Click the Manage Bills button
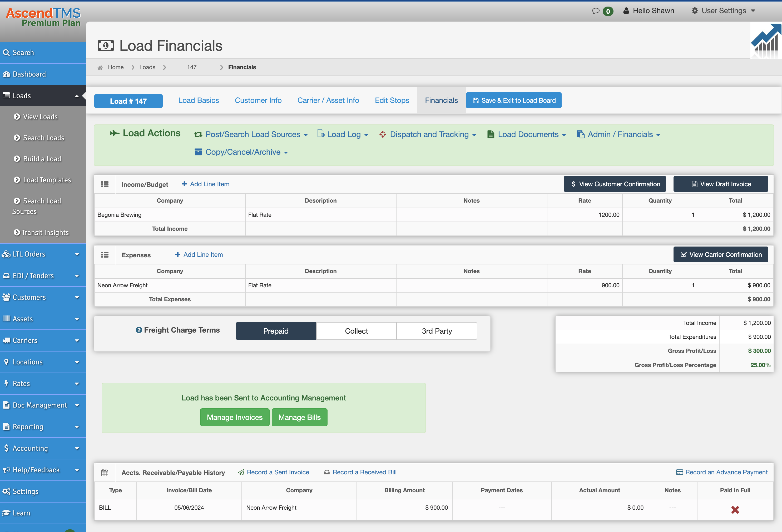Image resolution: width=782 pixels, height=532 pixels. [299, 417]
